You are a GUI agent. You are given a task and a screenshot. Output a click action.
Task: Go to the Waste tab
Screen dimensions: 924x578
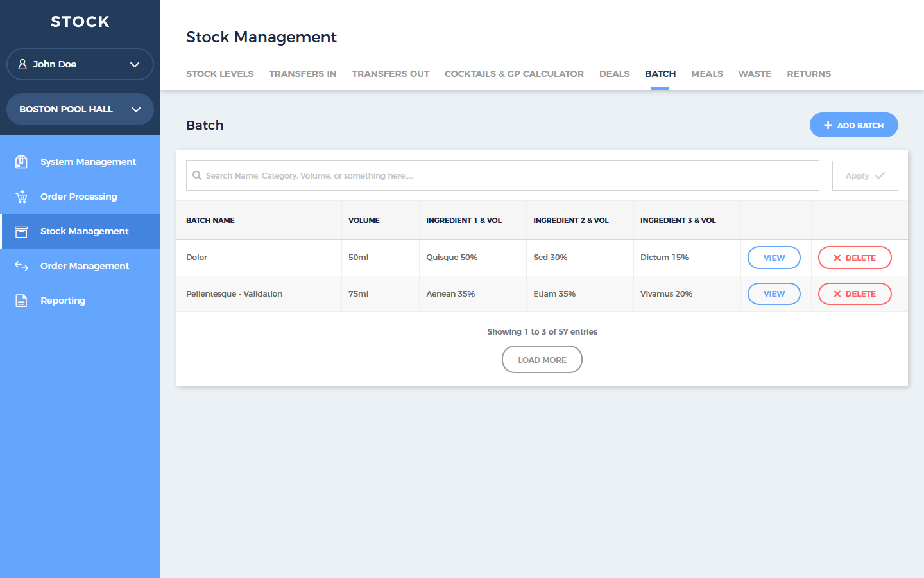click(755, 74)
